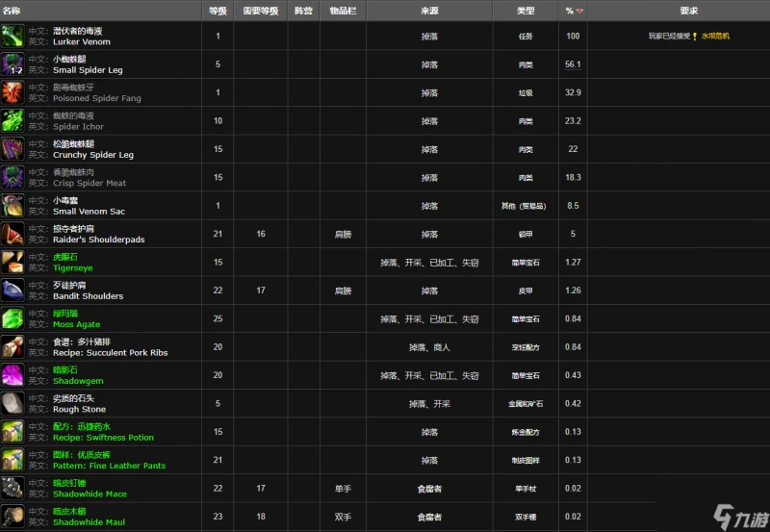Click the Tigerseye gem icon
Viewport: 770px width, 532px height.
13,263
